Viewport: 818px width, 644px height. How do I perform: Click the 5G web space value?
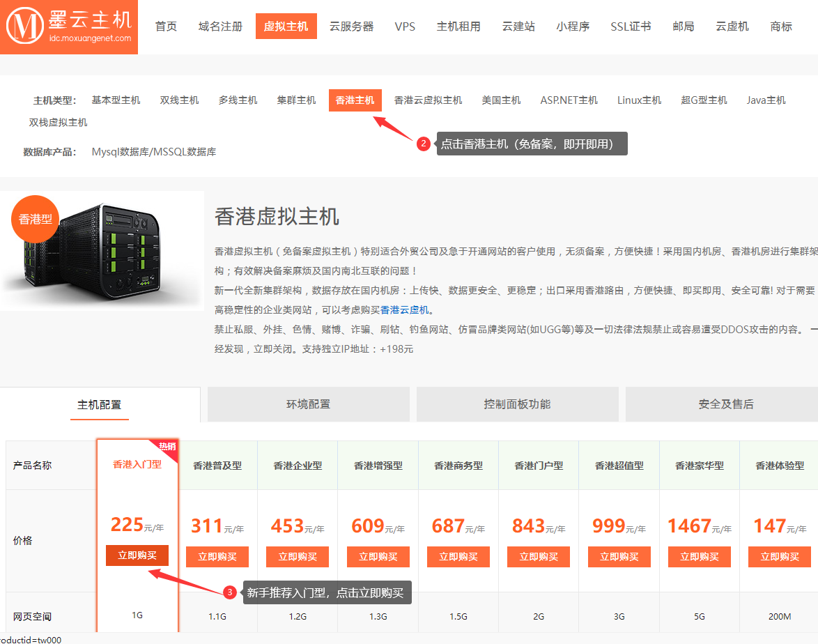pos(700,616)
